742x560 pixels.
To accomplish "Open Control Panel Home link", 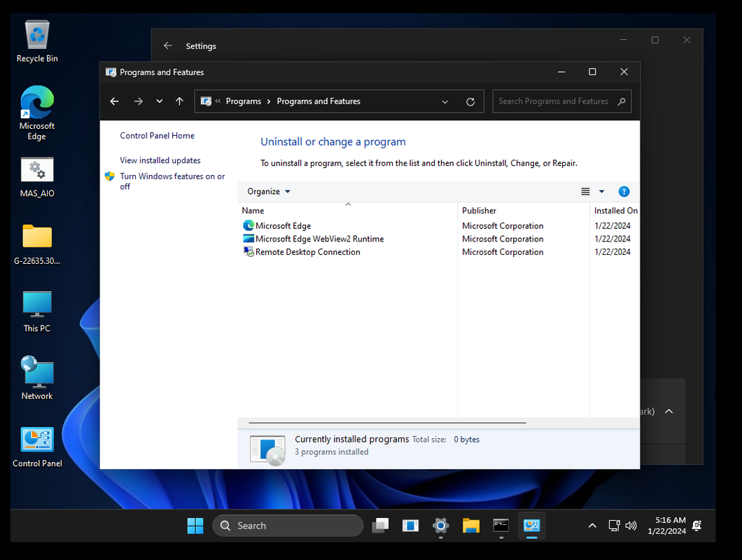I will pyautogui.click(x=157, y=135).
